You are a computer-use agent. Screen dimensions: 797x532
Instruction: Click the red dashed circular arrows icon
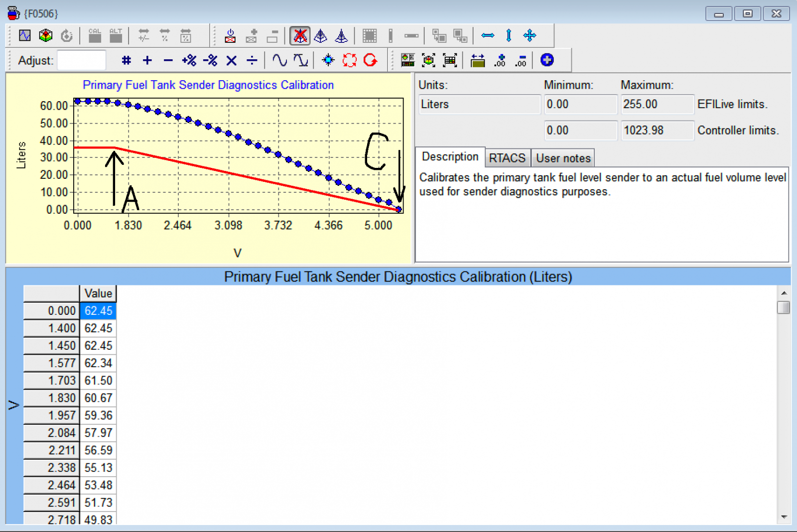coord(349,60)
